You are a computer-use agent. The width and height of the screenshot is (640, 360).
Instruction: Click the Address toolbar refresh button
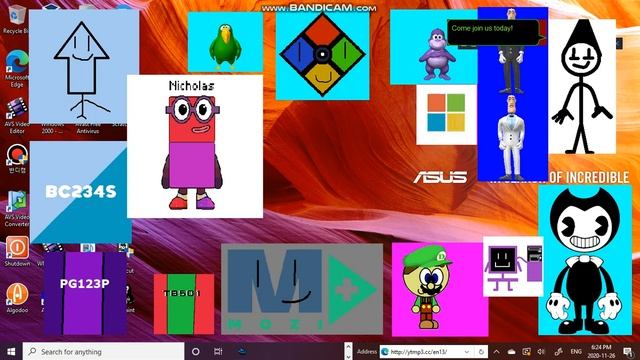coord(481,351)
